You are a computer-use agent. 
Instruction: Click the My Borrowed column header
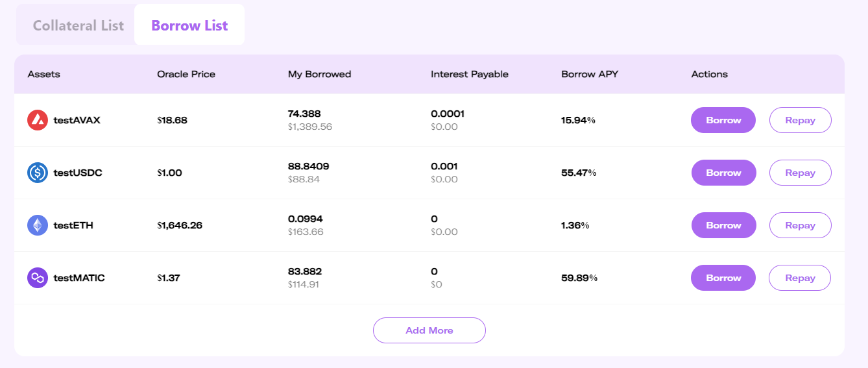(319, 74)
